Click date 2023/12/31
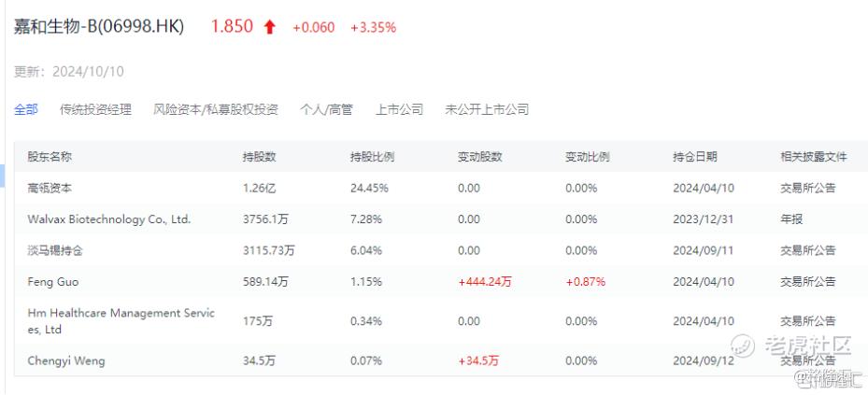Image resolution: width=868 pixels, height=395 pixels. point(704,219)
